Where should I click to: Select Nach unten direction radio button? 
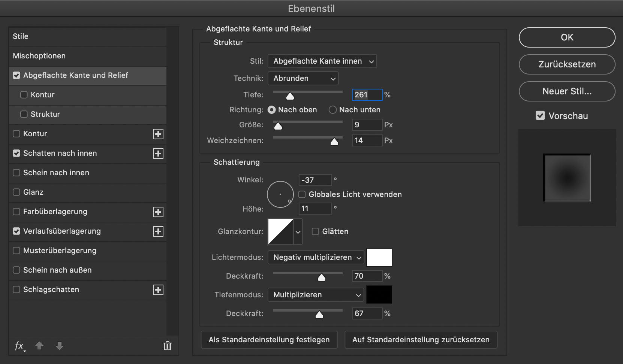pos(332,110)
